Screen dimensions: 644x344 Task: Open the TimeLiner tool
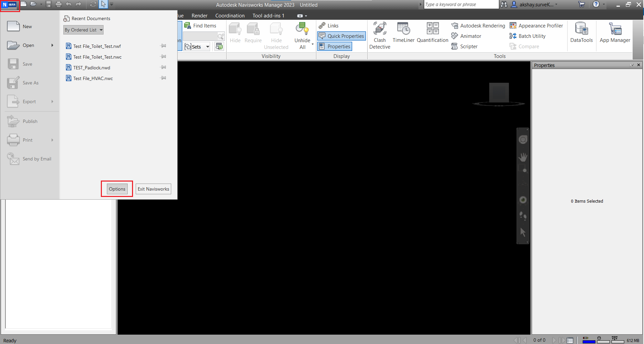[x=403, y=32]
